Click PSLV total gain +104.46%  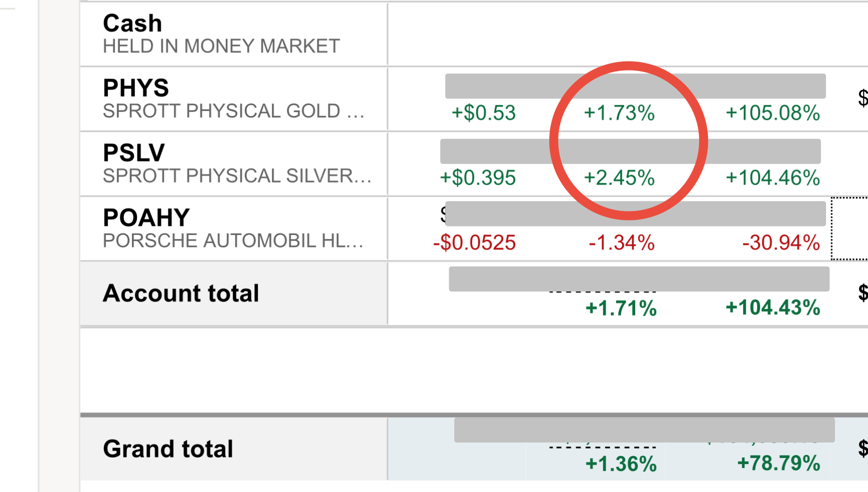pyautogui.click(x=773, y=178)
